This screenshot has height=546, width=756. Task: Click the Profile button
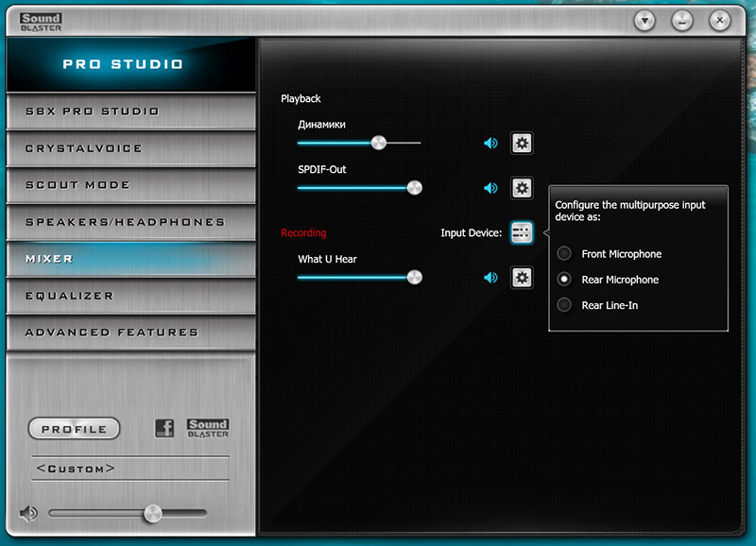[x=75, y=429]
